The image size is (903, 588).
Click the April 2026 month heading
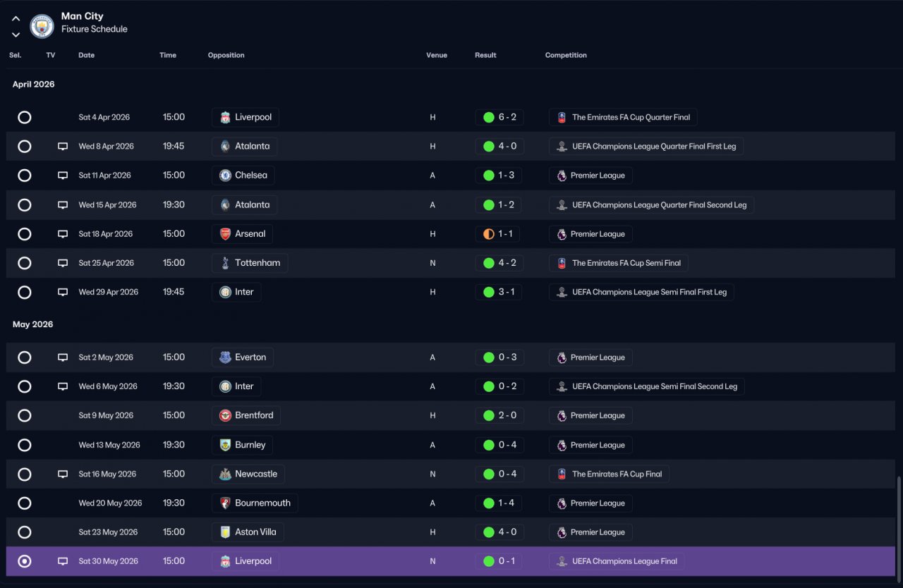tap(33, 84)
